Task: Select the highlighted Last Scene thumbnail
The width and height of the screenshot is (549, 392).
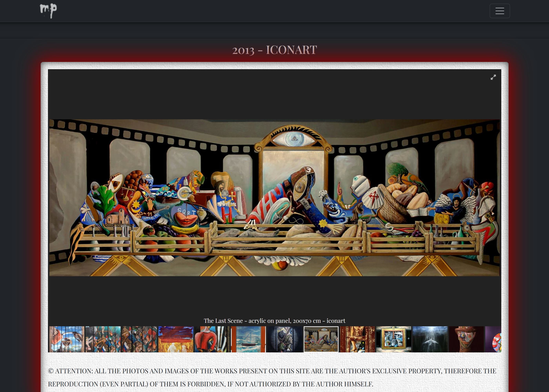Action: pyautogui.click(x=321, y=339)
